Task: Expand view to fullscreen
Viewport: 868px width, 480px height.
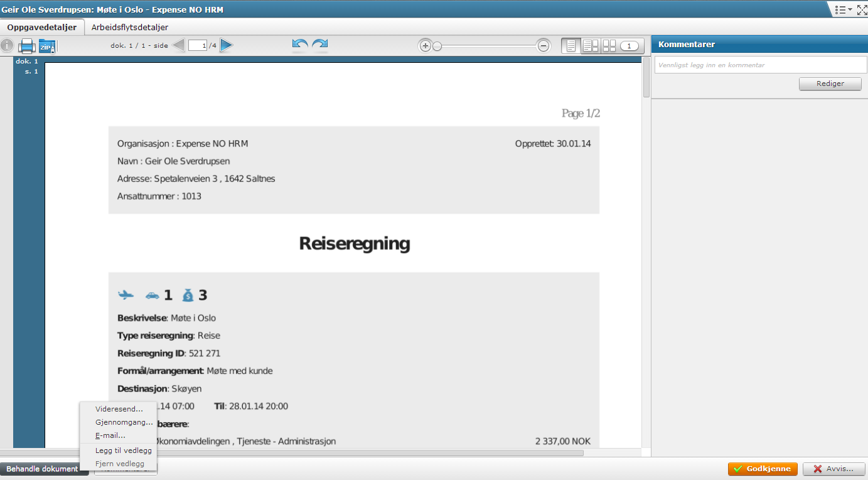Action: coord(862,9)
